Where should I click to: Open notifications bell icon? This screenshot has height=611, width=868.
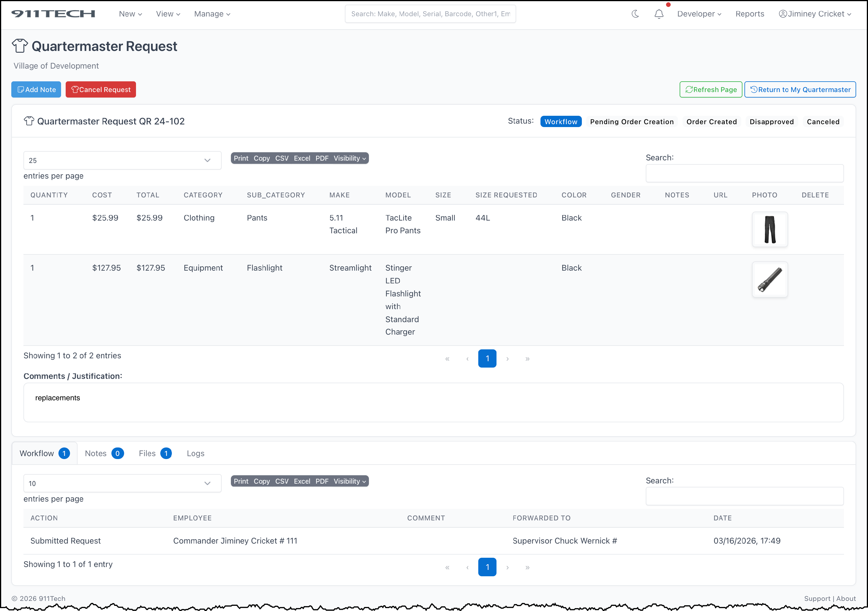click(659, 14)
